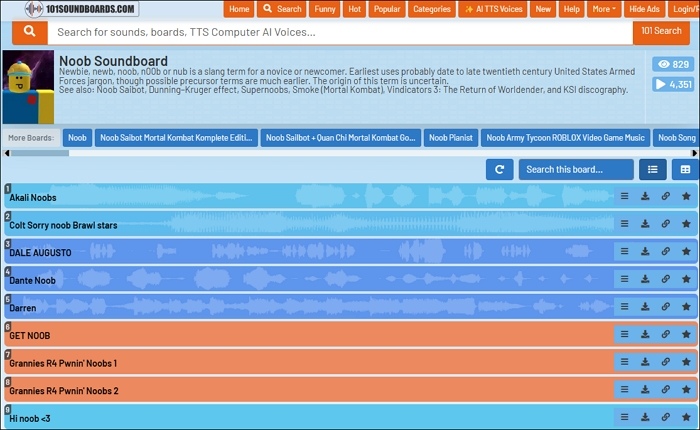
Task: Click the 829 views counter
Action: coord(673,64)
